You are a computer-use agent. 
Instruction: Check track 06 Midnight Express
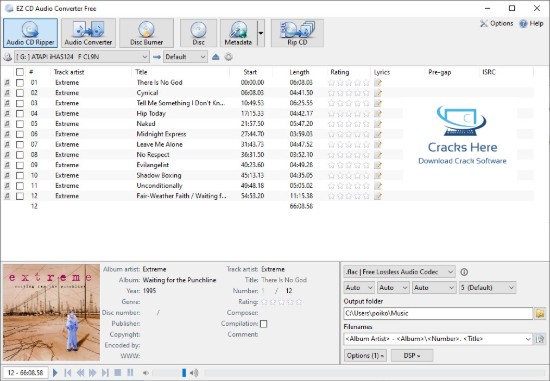20,134
